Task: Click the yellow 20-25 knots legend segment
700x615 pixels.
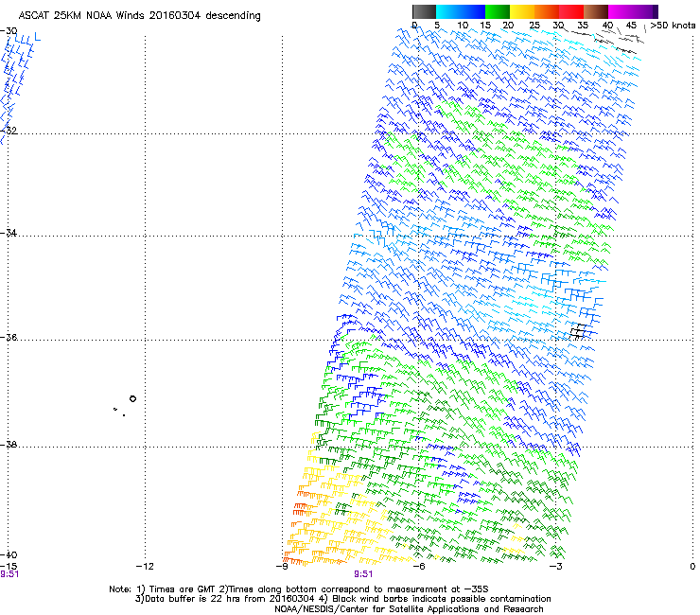Action: pos(522,11)
